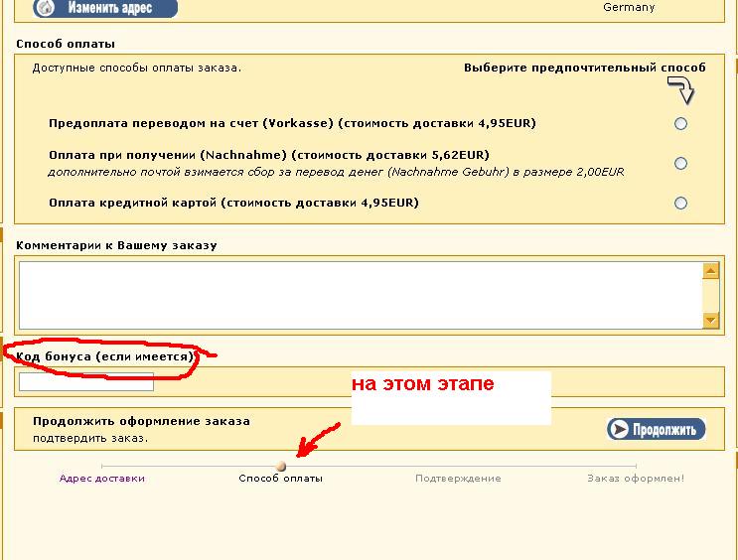Click the Код бонуса input field
Viewport: 738px width, 560px height.
click(x=85, y=382)
